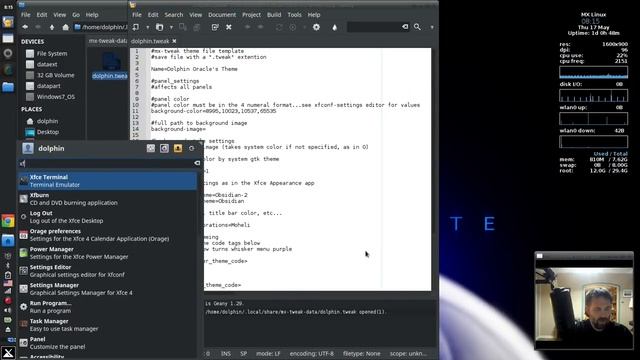Image resolution: width=640 pixels, height=360 pixels.
Task: Open the color chooser droplet icon in Geany
Action: [x=335, y=27]
